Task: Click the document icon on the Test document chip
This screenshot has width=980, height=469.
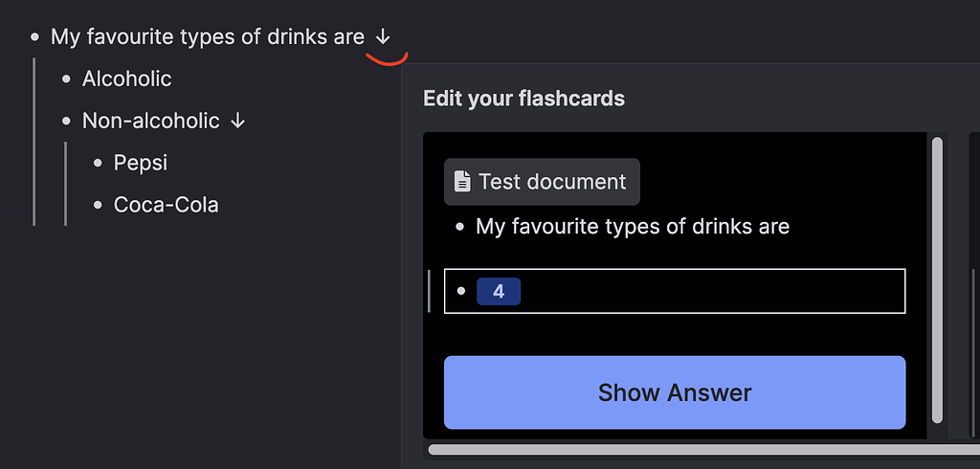Action: pos(462,182)
